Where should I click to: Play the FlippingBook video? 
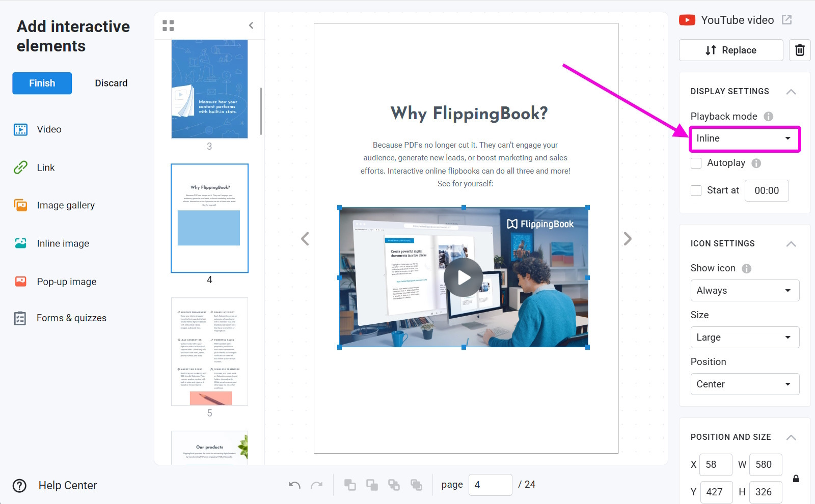click(463, 277)
